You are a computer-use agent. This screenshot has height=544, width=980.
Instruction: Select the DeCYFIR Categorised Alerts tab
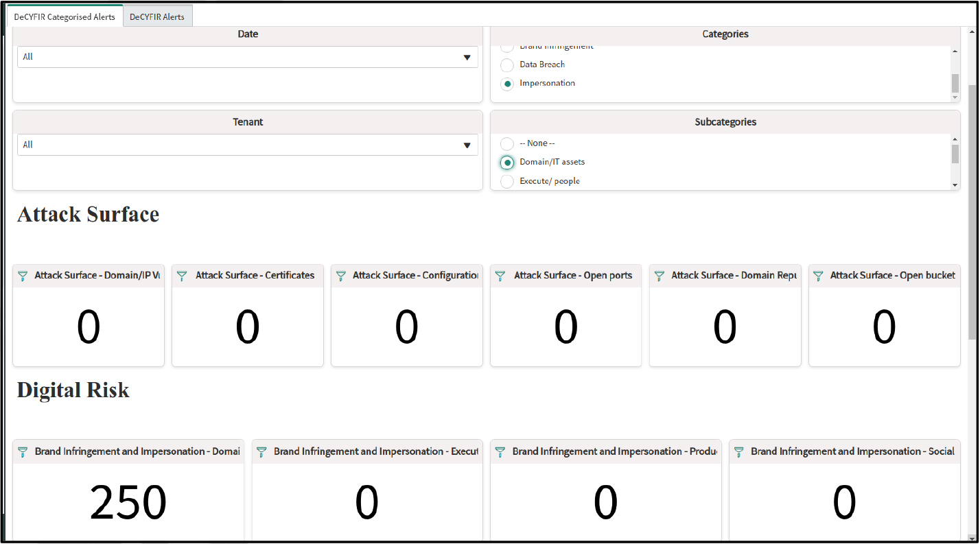(x=65, y=16)
